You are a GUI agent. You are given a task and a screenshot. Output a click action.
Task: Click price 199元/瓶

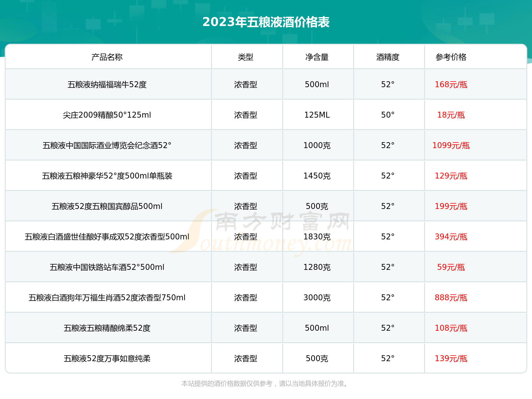pyautogui.click(x=451, y=206)
